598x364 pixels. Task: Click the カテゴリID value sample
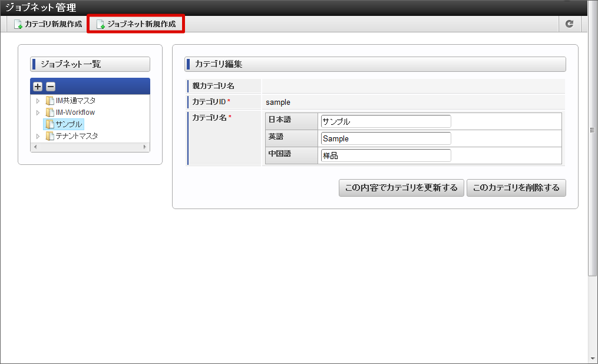point(278,102)
